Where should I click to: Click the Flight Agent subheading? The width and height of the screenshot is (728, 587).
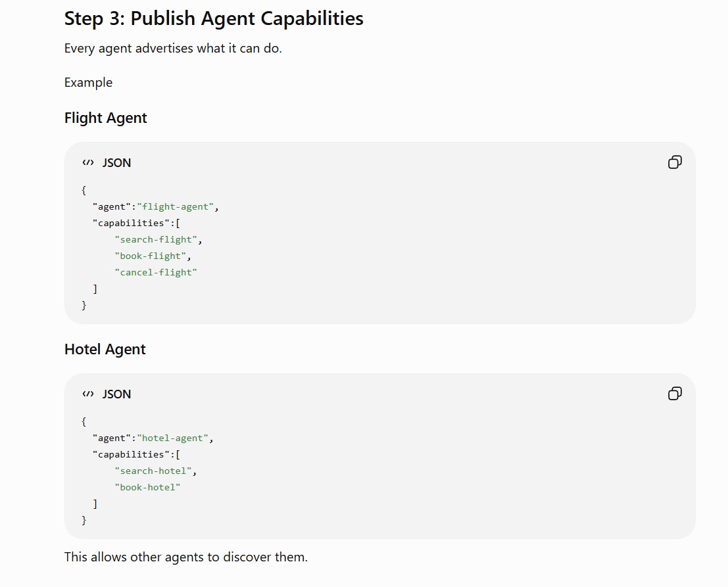(105, 118)
